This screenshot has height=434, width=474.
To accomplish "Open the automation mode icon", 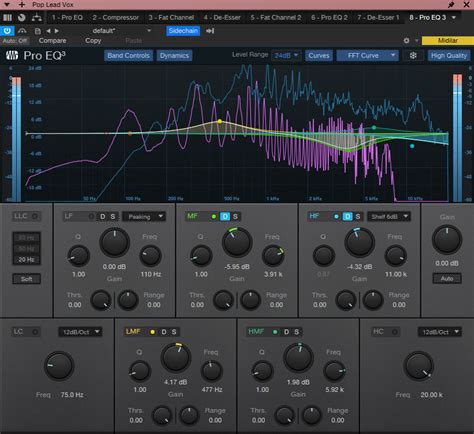I will [x=22, y=31].
